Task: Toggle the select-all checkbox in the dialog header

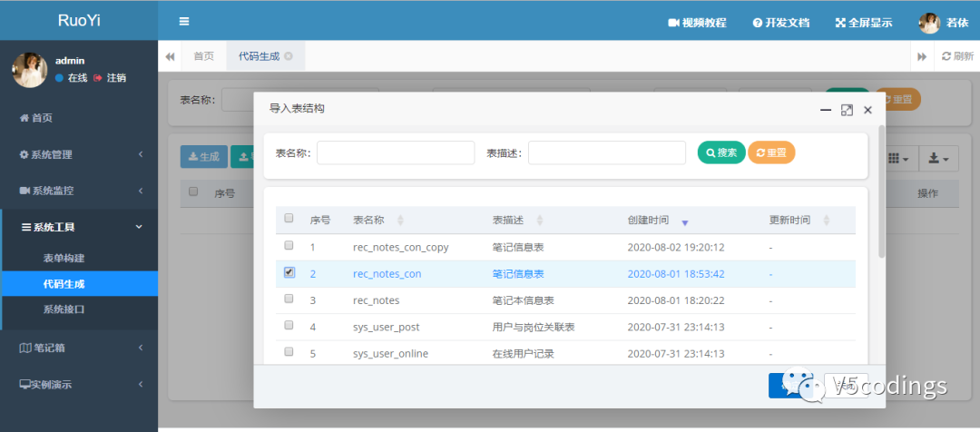Action: pyautogui.click(x=289, y=218)
